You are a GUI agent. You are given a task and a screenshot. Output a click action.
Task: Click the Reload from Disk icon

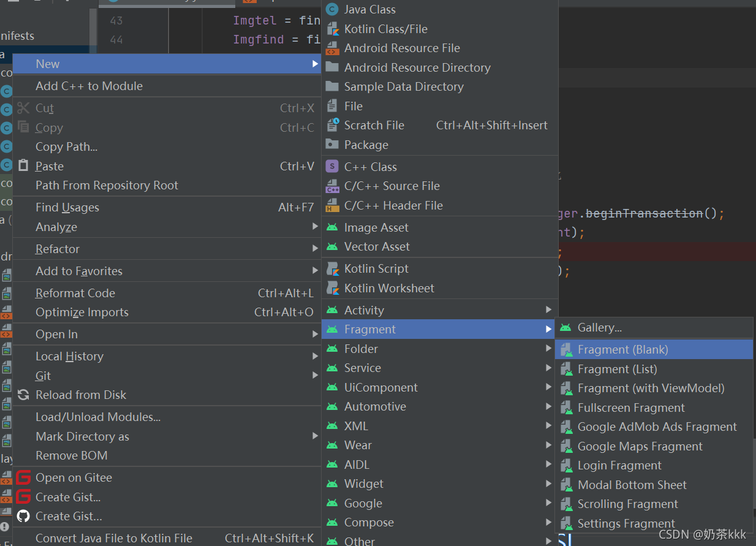(x=23, y=395)
